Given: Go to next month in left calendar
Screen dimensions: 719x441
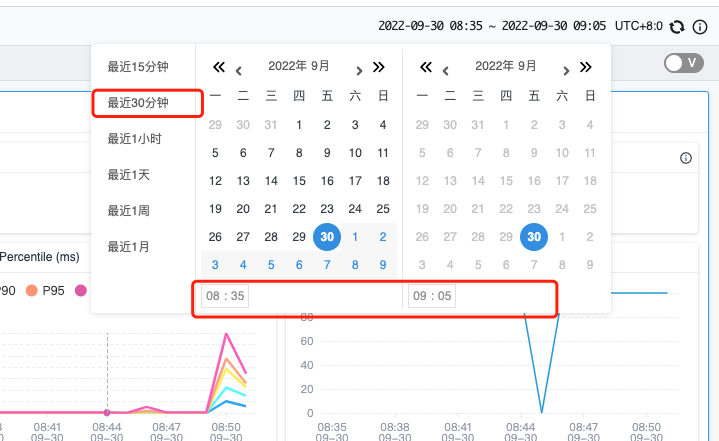Looking at the screenshot, I should point(359,71).
